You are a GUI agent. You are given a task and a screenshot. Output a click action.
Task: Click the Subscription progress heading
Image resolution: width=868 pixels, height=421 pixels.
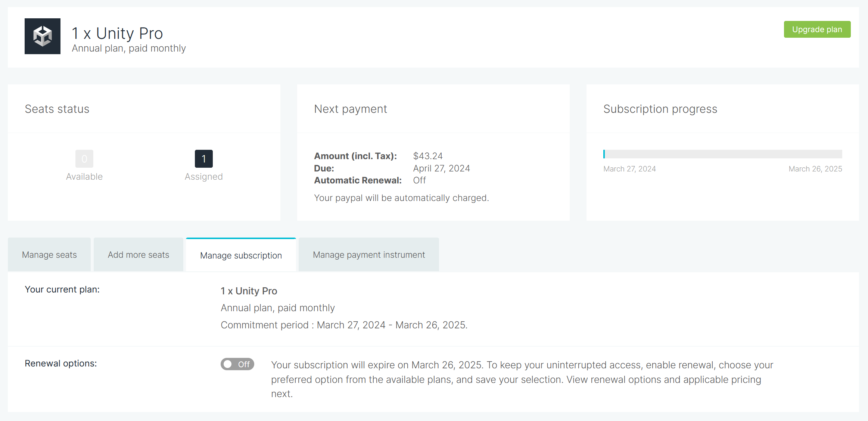[x=660, y=109]
